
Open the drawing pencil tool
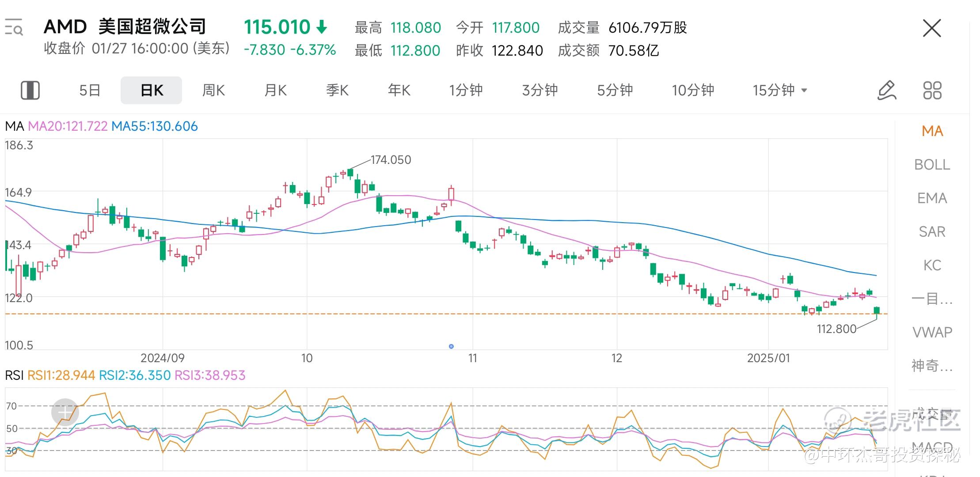pos(886,90)
